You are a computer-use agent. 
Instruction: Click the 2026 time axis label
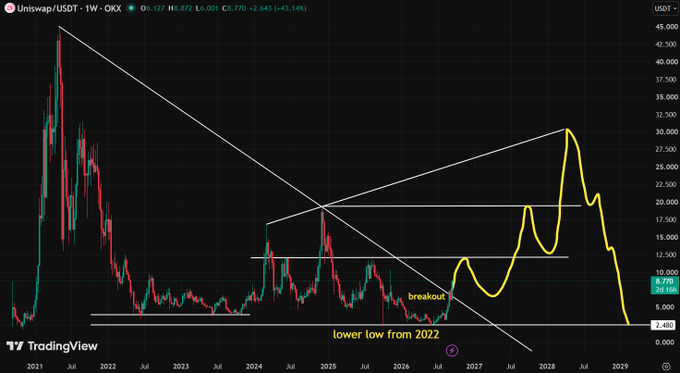point(401,366)
